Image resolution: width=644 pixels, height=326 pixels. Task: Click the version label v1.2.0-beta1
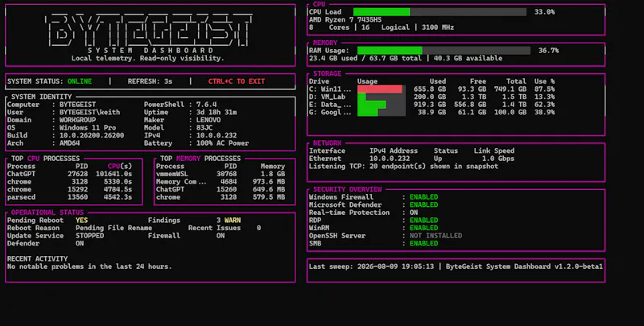point(579,266)
